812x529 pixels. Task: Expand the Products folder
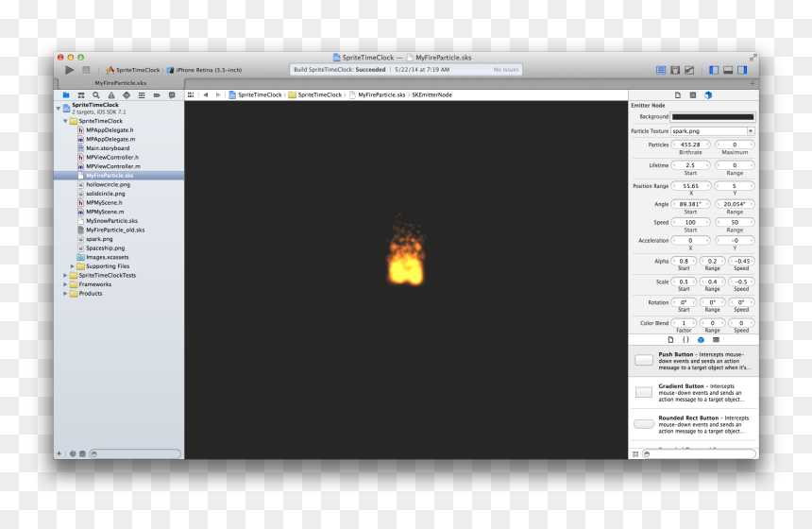click(x=65, y=293)
